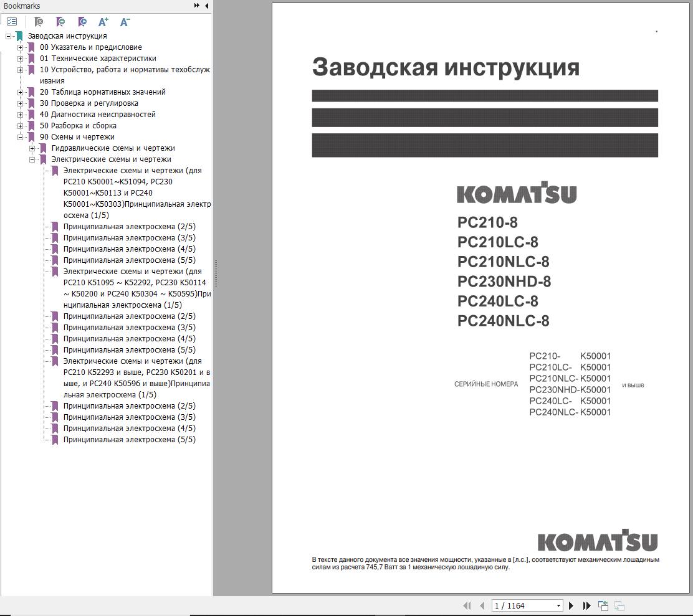Expand the 50 Разборка и сборка node

click(20, 126)
